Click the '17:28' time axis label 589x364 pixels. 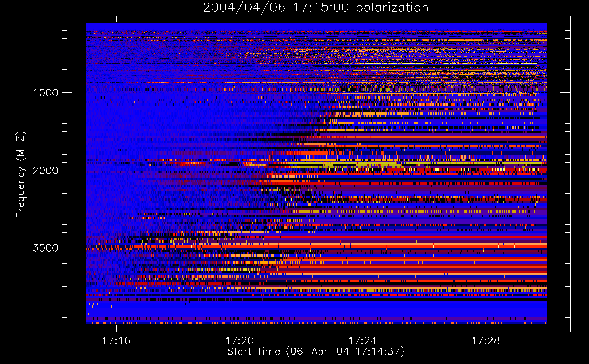486,341
